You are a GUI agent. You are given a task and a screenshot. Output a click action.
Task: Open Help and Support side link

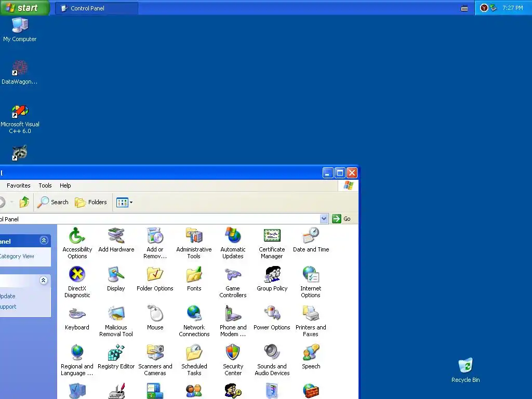tap(8, 307)
